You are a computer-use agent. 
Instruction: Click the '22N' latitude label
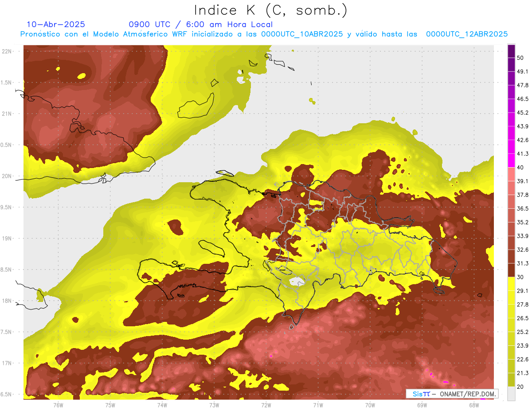[x=7, y=51]
